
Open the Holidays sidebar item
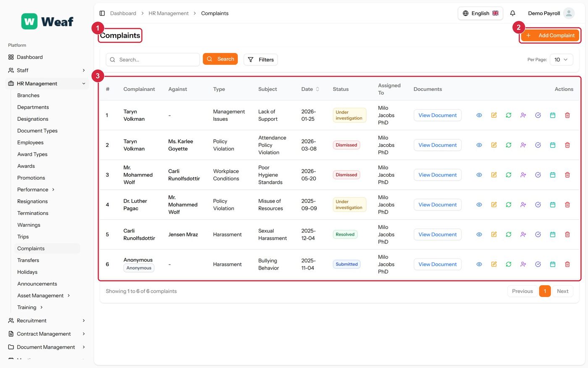[27, 272]
